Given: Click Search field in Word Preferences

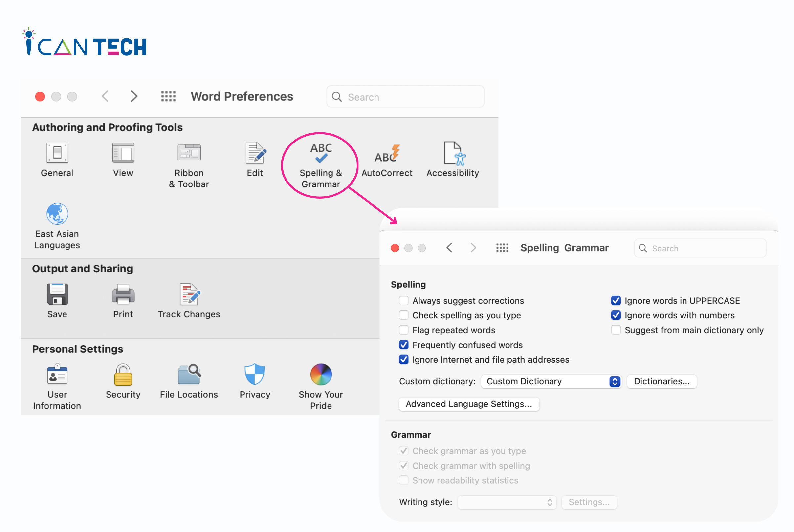Looking at the screenshot, I should tap(405, 97).
